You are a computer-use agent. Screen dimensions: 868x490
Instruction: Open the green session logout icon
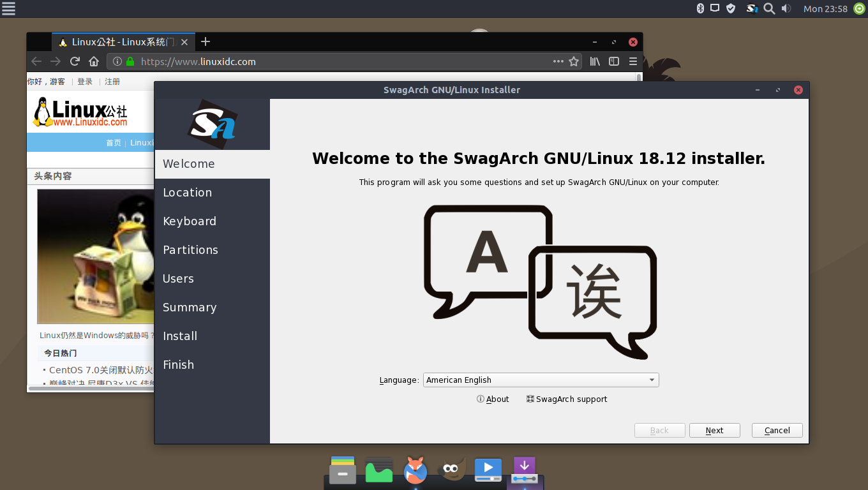(859, 8)
